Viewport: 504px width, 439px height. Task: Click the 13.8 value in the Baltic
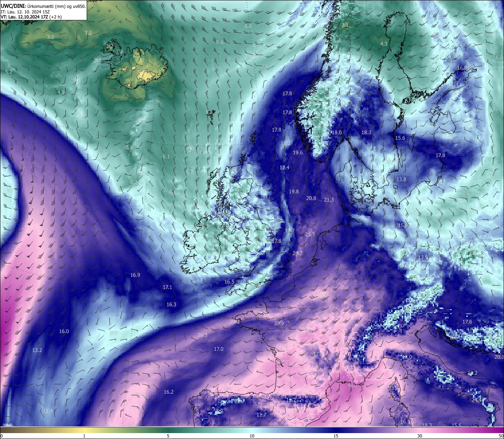[401, 179]
